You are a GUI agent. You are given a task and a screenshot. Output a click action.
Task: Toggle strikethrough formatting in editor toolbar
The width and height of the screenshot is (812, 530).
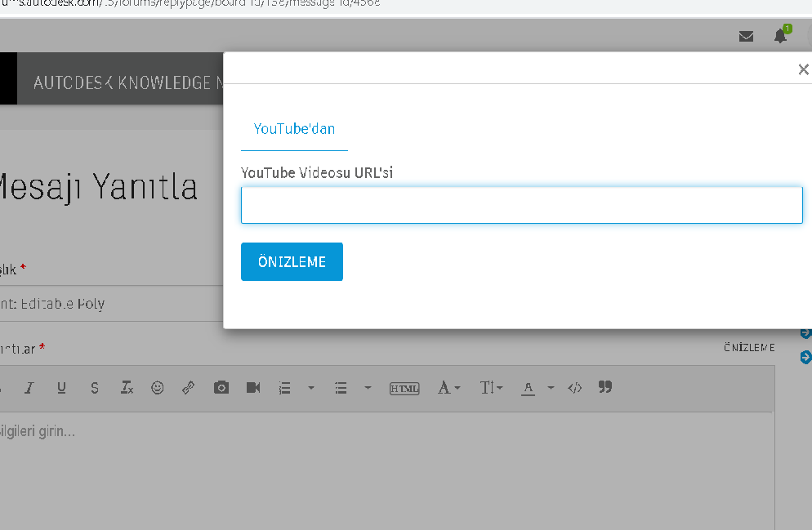pos(94,388)
